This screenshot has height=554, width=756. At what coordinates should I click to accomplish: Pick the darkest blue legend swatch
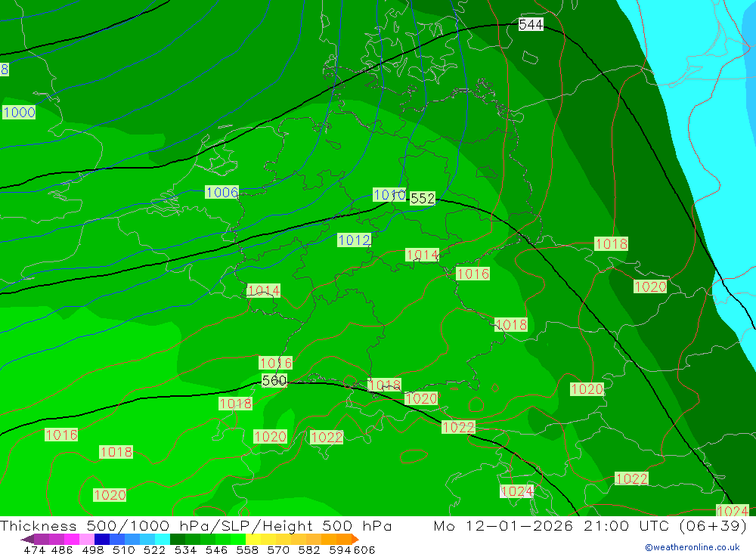tap(102, 539)
